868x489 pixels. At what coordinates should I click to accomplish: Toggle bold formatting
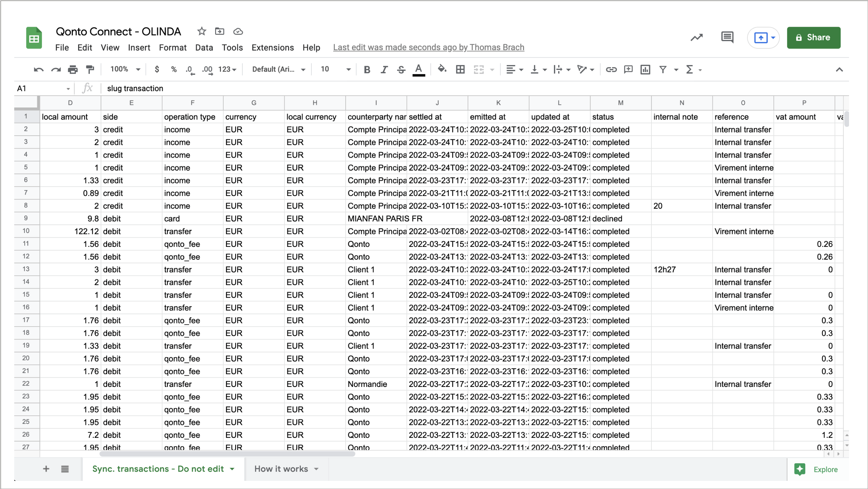[367, 69]
